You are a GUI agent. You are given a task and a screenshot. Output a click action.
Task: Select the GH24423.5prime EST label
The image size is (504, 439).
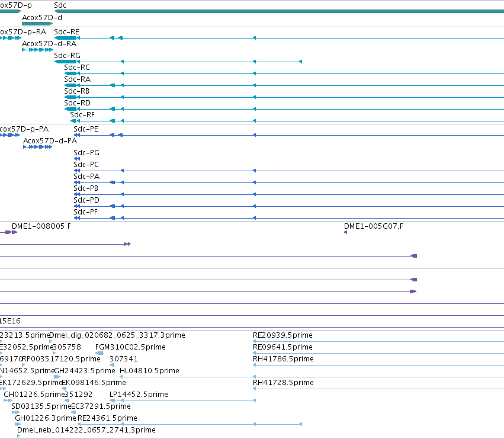pyautogui.click(x=85, y=371)
